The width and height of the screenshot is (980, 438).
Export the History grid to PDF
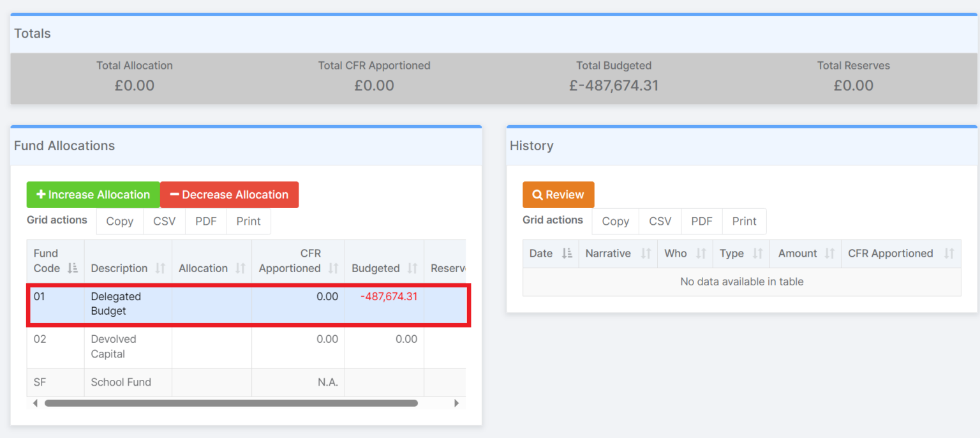tap(701, 221)
